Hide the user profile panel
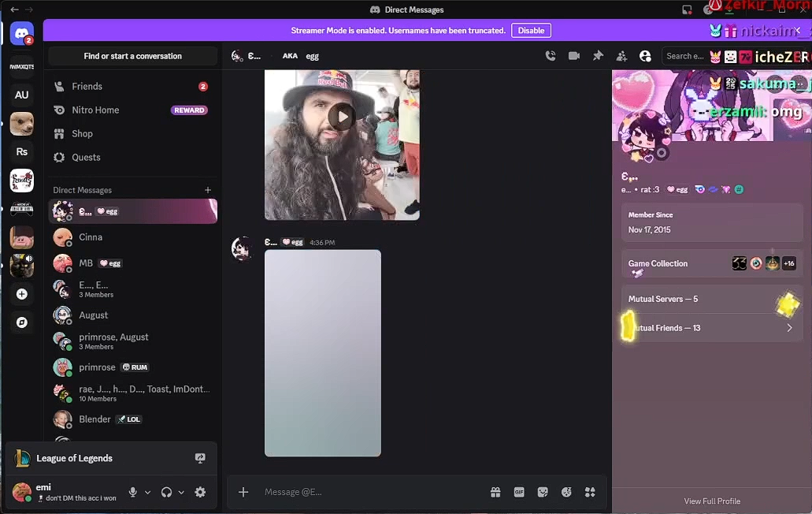812x514 pixels. tap(645, 56)
